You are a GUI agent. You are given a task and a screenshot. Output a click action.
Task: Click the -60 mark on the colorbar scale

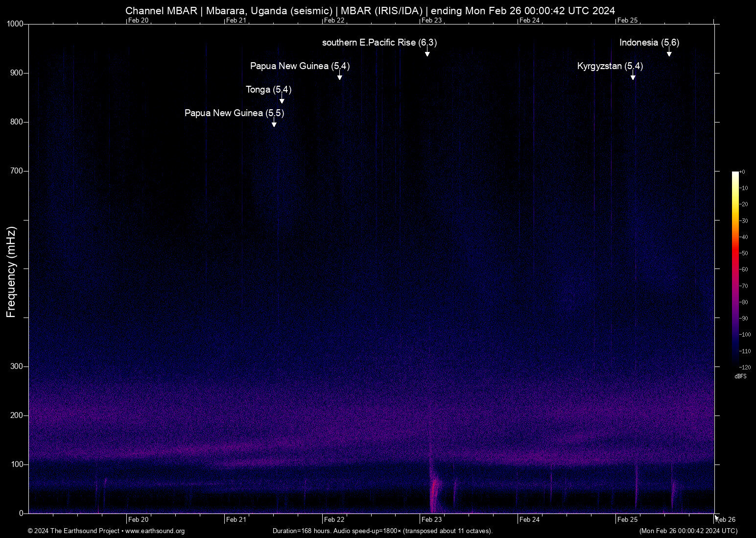[x=742, y=269]
